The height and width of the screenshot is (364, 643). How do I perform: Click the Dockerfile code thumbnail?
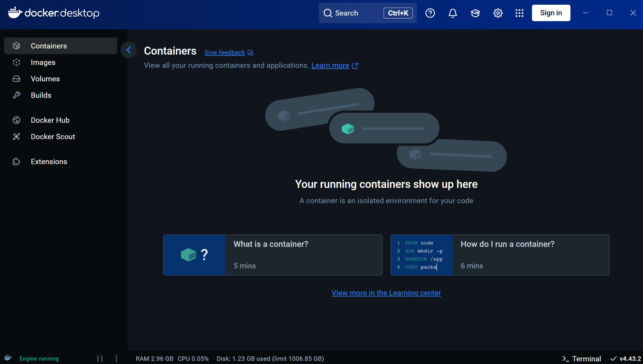pos(422,255)
